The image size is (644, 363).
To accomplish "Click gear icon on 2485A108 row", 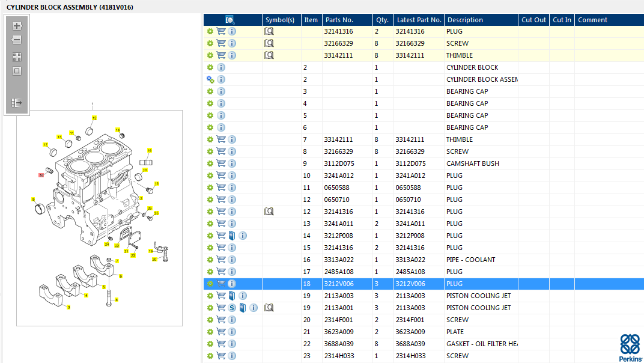I will [210, 271].
